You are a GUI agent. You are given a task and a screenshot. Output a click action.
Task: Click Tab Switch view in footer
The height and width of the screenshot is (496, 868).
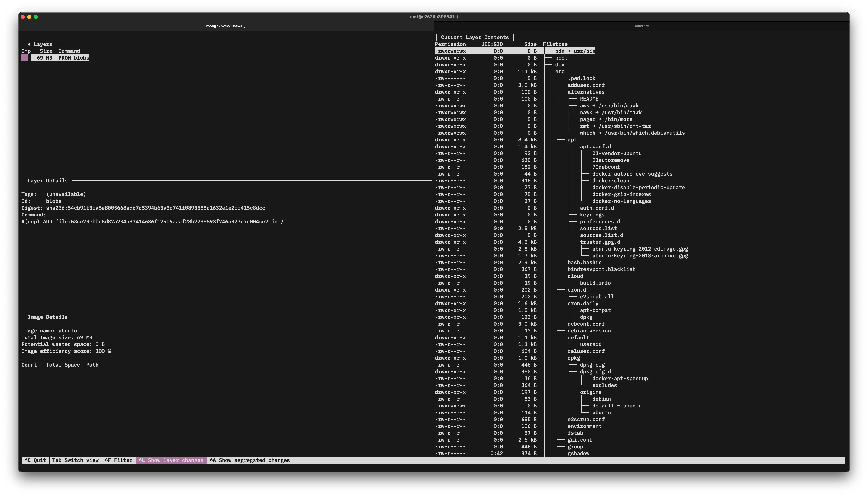tap(75, 460)
